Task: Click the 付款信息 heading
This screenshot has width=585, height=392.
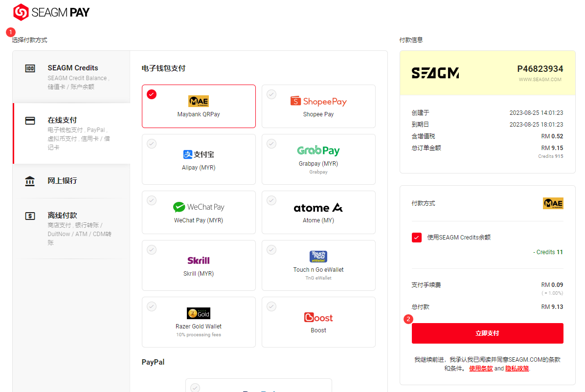Action: coord(411,40)
